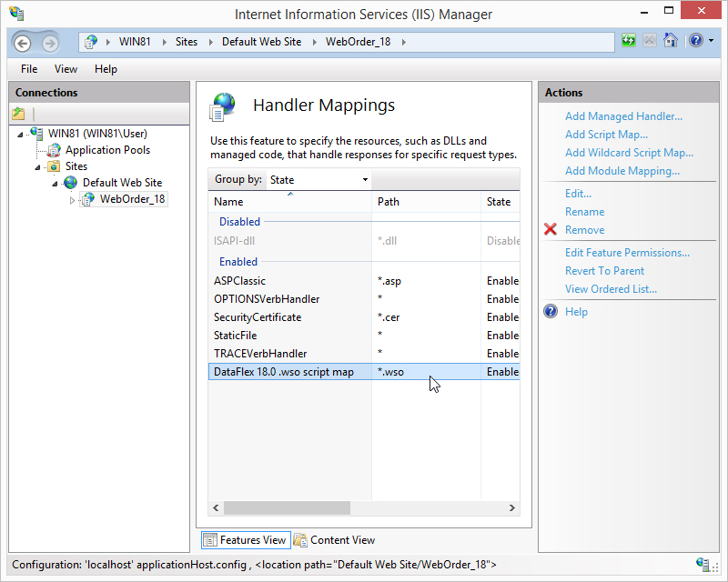Click the Default Web Site globe icon

pos(71,183)
